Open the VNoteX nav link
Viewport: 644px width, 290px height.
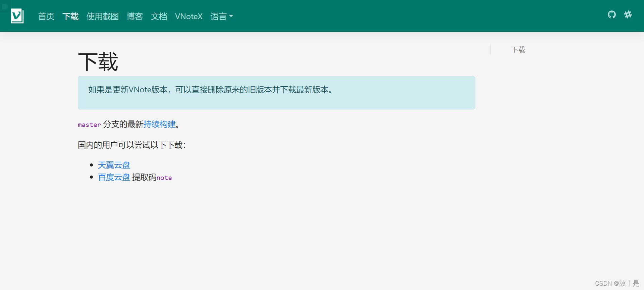point(189,16)
